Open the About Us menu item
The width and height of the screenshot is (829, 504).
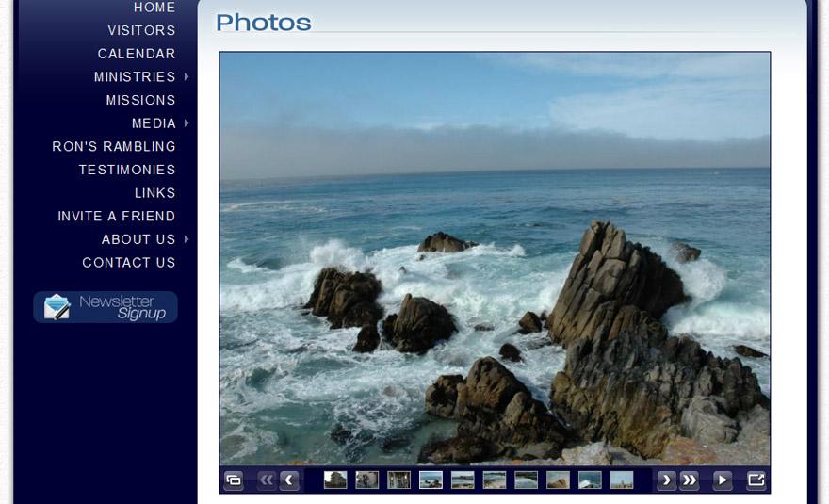[138, 239]
